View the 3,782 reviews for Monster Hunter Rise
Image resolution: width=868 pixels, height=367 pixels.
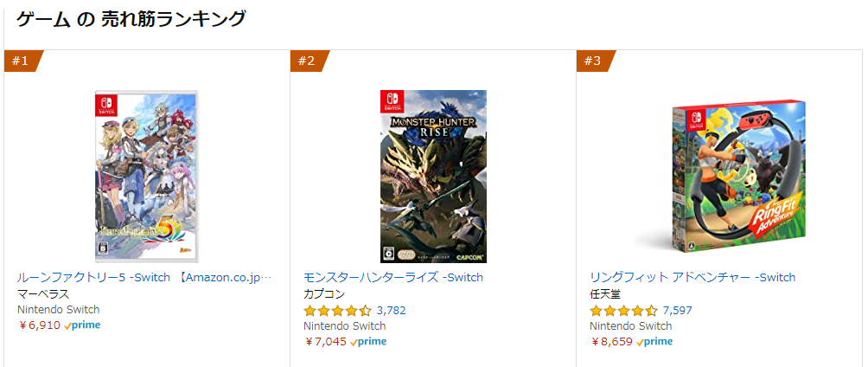[391, 310]
